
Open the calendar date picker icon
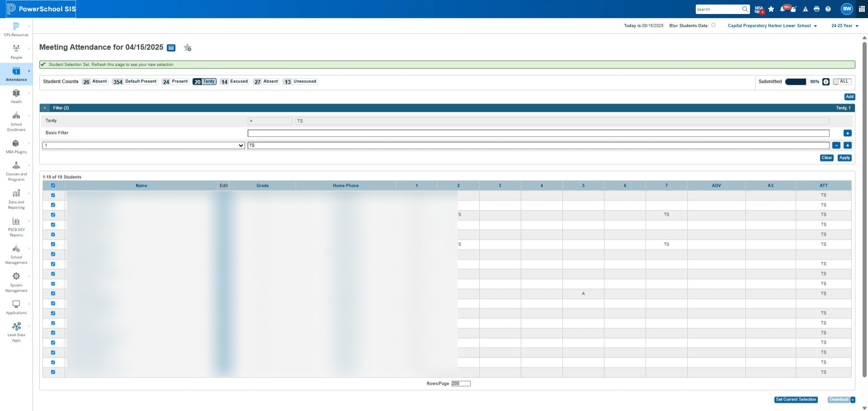pyautogui.click(x=171, y=48)
